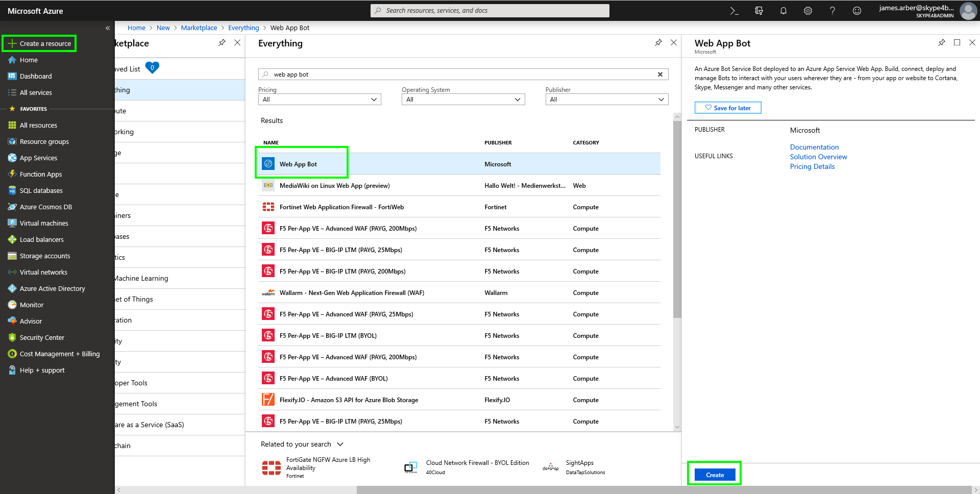Select 'F5 Per-App VE – Advanced WAF (BYOL)' row
This screenshot has height=494, width=980.
[459, 378]
